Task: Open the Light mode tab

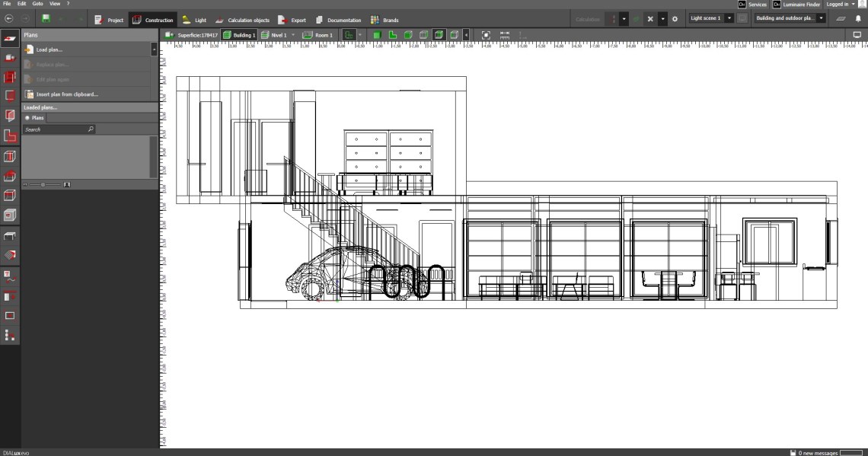Action: [x=194, y=20]
